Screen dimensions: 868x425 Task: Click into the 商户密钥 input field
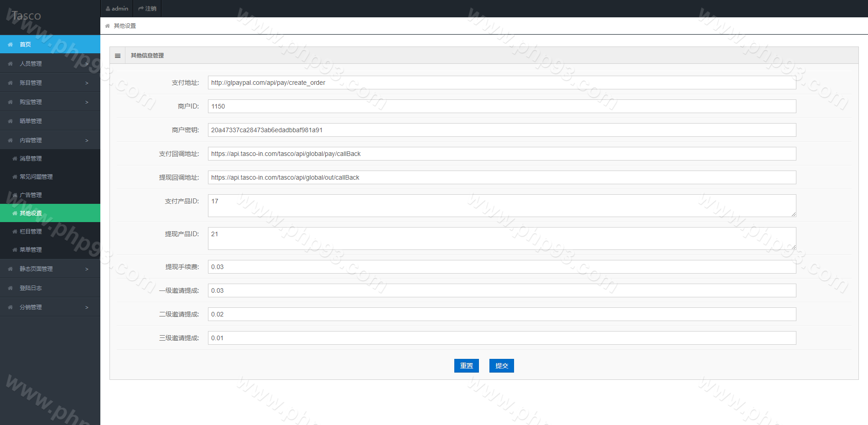click(502, 130)
